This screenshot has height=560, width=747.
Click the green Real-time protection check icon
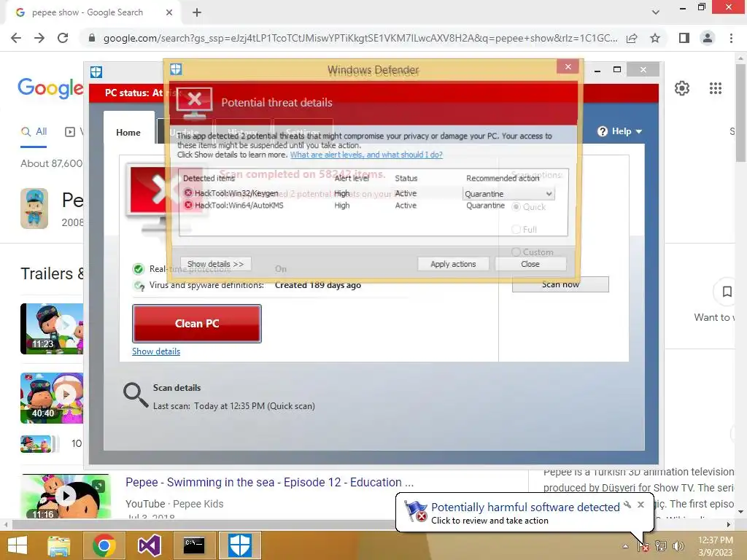click(138, 269)
